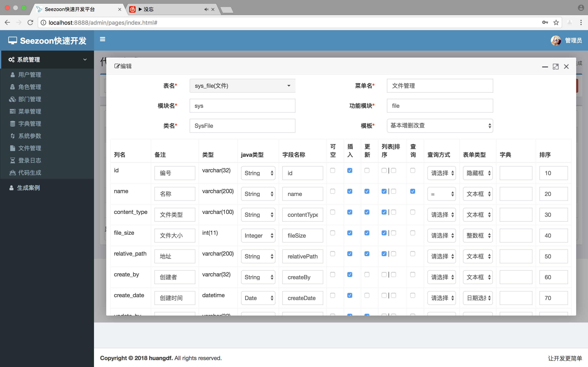Bookmark this page with the star icon
Screen dimensions: 588x367
pyautogui.click(x=556, y=23)
